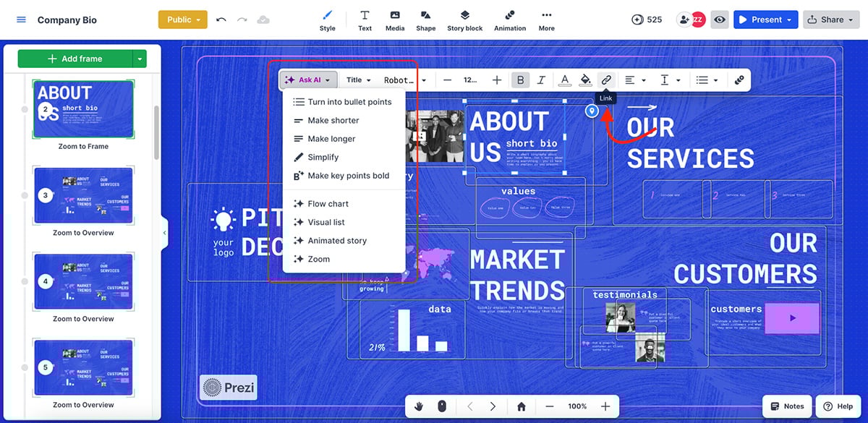Click the More options icon in toolbar
Viewport: 868px width, 423px height.
pyautogui.click(x=546, y=20)
